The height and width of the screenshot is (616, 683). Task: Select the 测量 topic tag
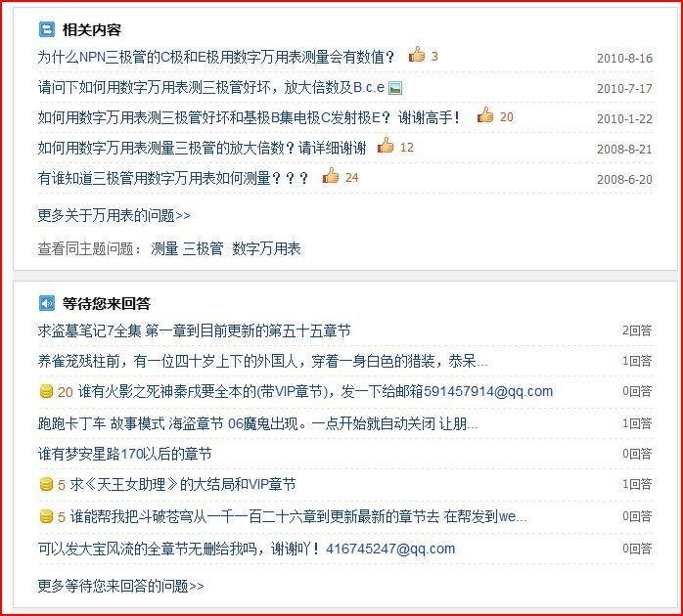164,248
